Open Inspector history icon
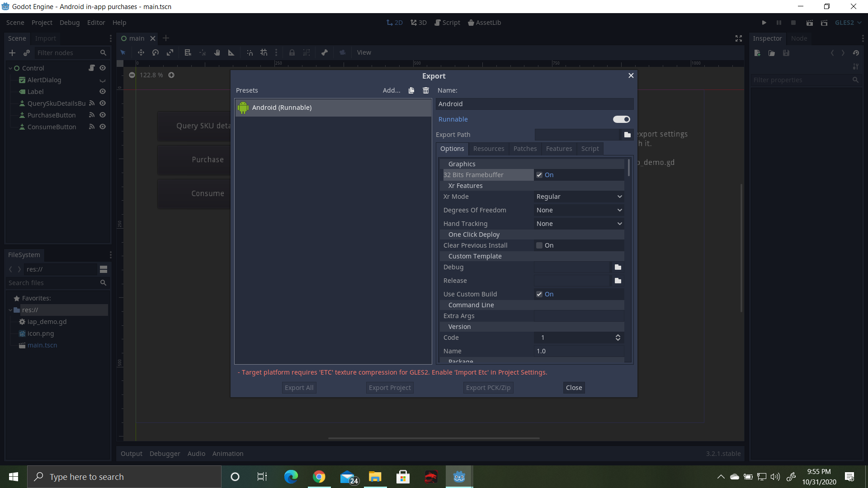Image resolution: width=868 pixels, height=488 pixels. pyautogui.click(x=856, y=53)
